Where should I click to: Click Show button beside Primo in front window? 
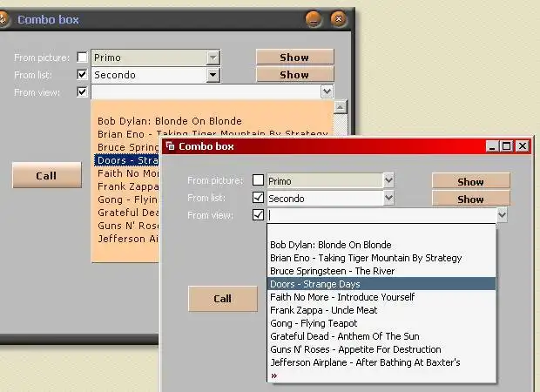point(470,181)
